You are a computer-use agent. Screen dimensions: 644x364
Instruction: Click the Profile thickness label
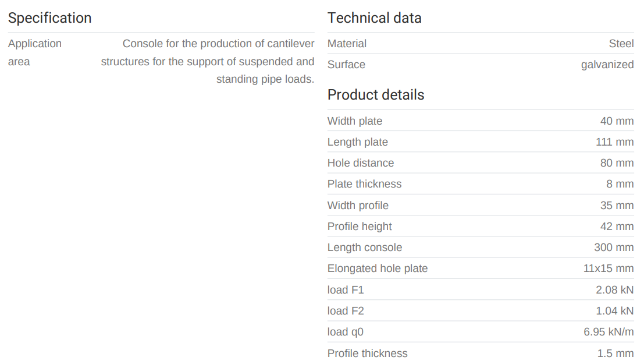point(368,354)
